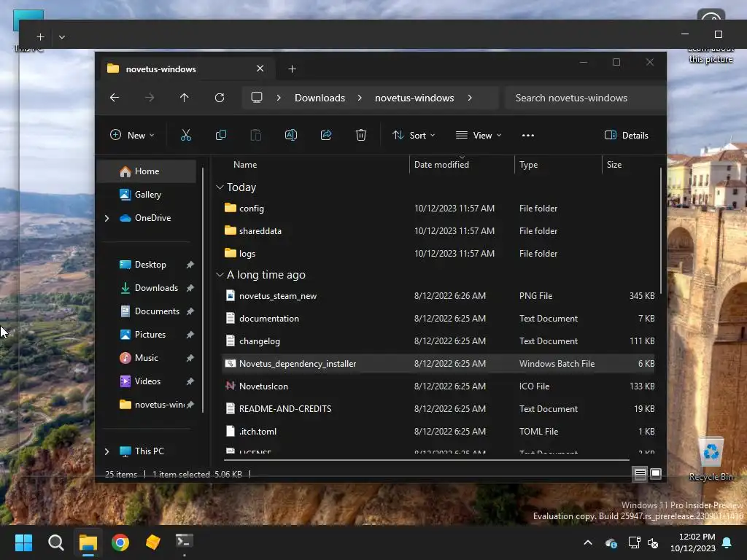747x560 pixels.
Task: Open notification bell in system tray
Action: [727, 542]
